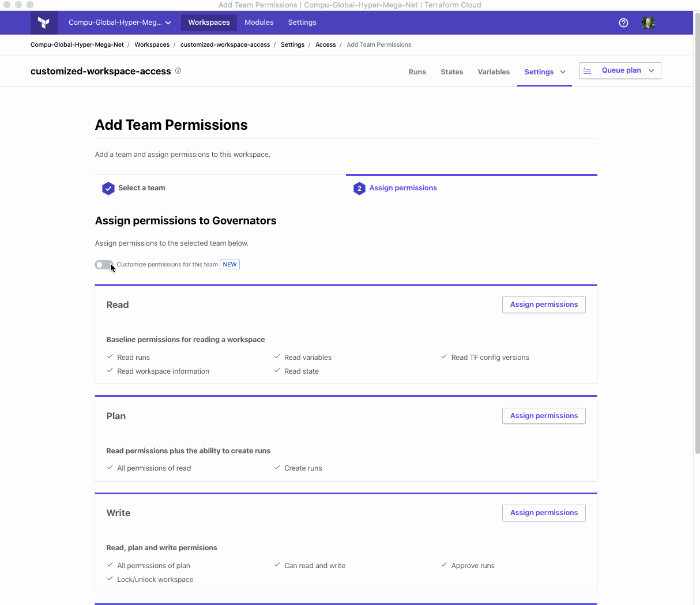Image resolution: width=700 pixels, height=605 pixels.
Task: Assign permissions for the Plan level
Action: point(544,416)
